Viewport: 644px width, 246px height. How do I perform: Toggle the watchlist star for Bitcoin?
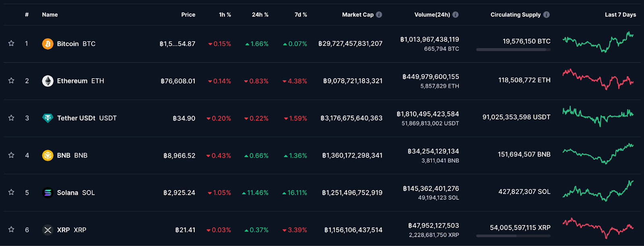(11, 43)
